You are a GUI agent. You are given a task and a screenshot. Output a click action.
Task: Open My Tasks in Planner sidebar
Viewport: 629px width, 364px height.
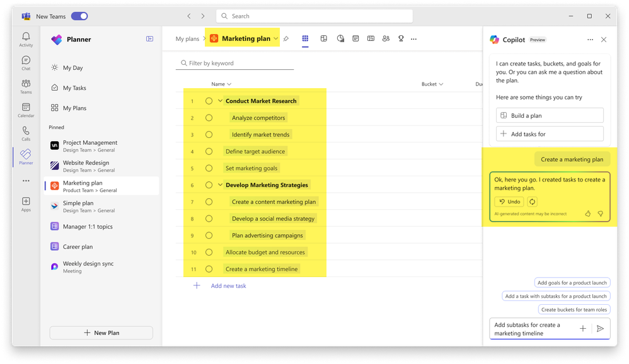pyautogui.click(x=74, y=88)
